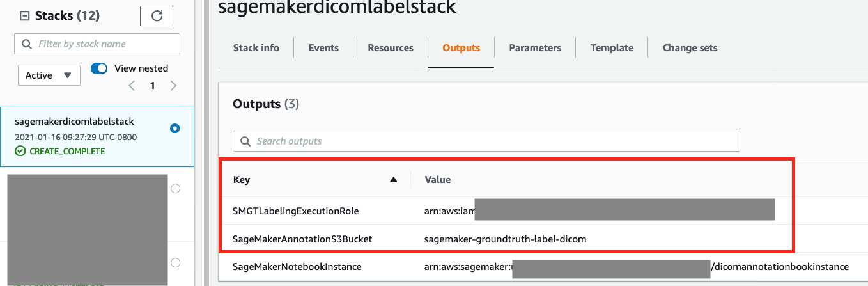View the Template tab
This screenshot has width=868, height=286.
click(x=612, y=48)
